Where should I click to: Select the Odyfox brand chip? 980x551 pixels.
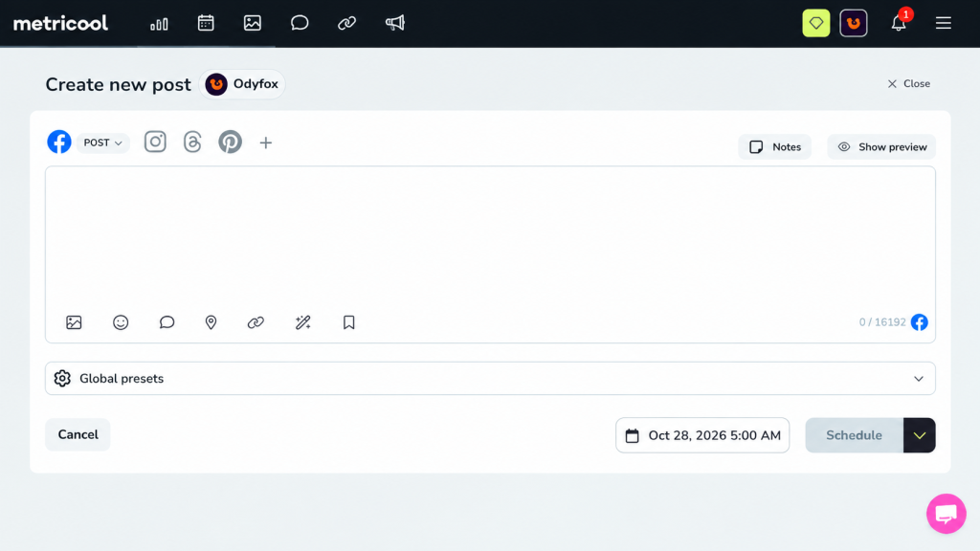point(242,84)
